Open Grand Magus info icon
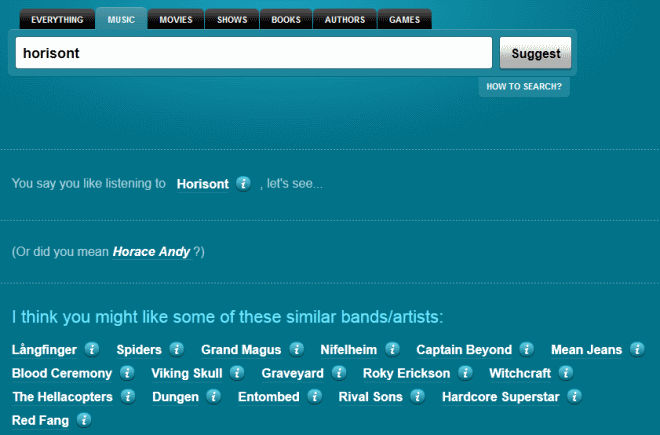 pos(296,349)
